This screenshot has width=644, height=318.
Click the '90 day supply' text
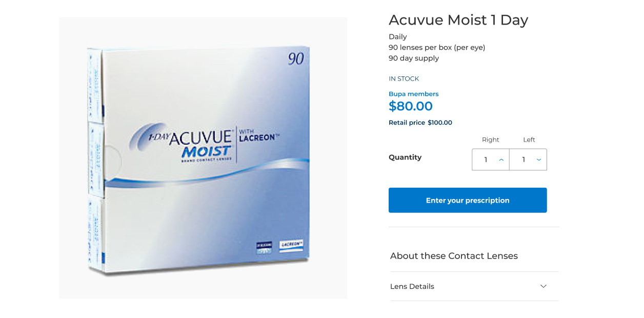click(414, 58)
